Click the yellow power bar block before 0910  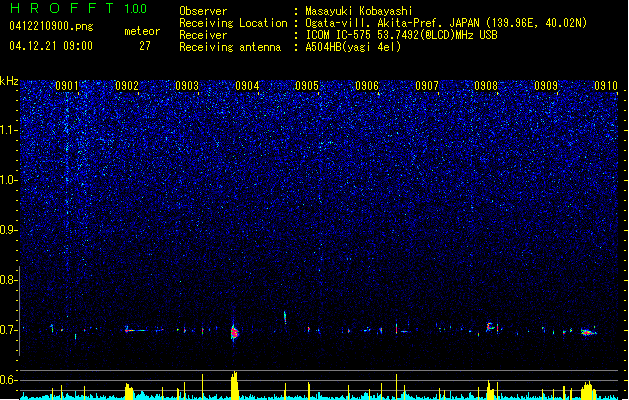(x=588, y=391)
